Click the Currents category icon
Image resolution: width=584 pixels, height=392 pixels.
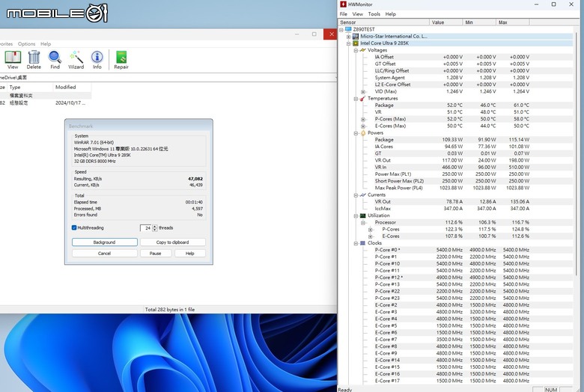[363, 195]
